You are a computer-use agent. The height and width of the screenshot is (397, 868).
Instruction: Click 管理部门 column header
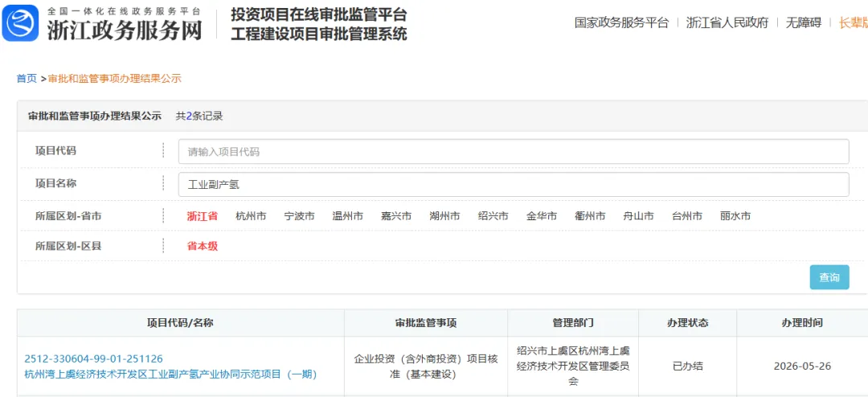click(573, 323)
